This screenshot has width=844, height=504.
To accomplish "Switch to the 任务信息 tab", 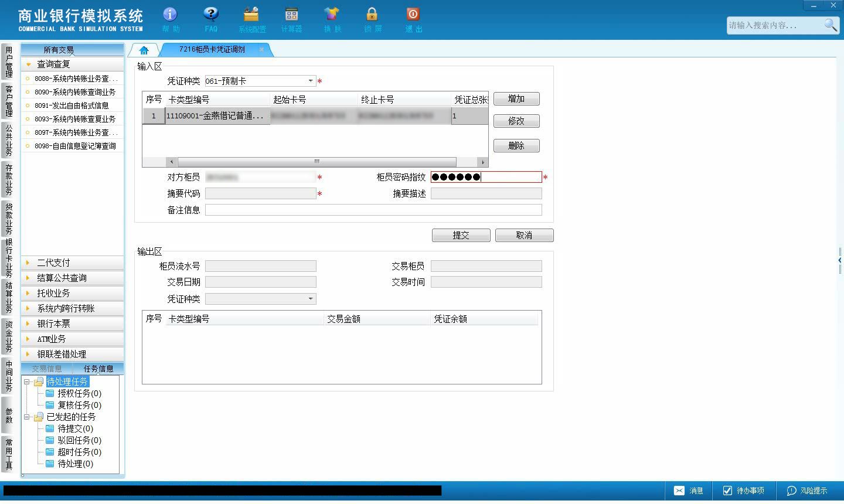I will (98, 369).
